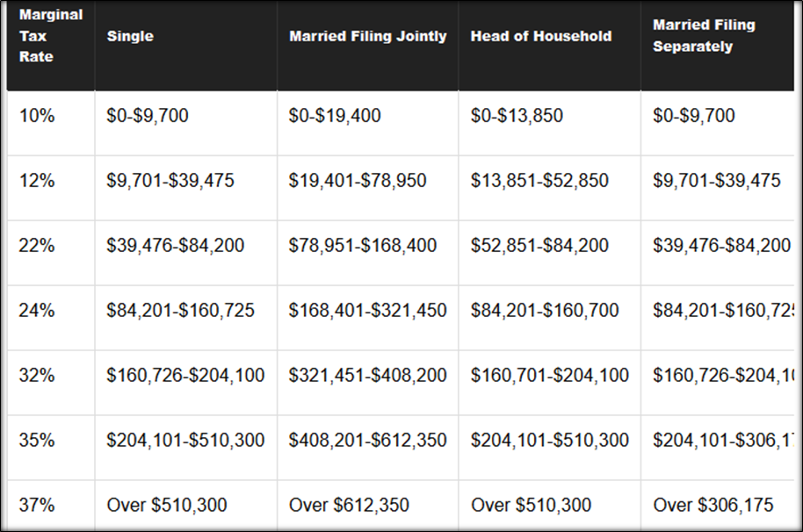The height and width of the screenshot is (532, 803).
Task: Click the 22% tax rate cell
Action: pyautogui.click(x=36, y=246)
